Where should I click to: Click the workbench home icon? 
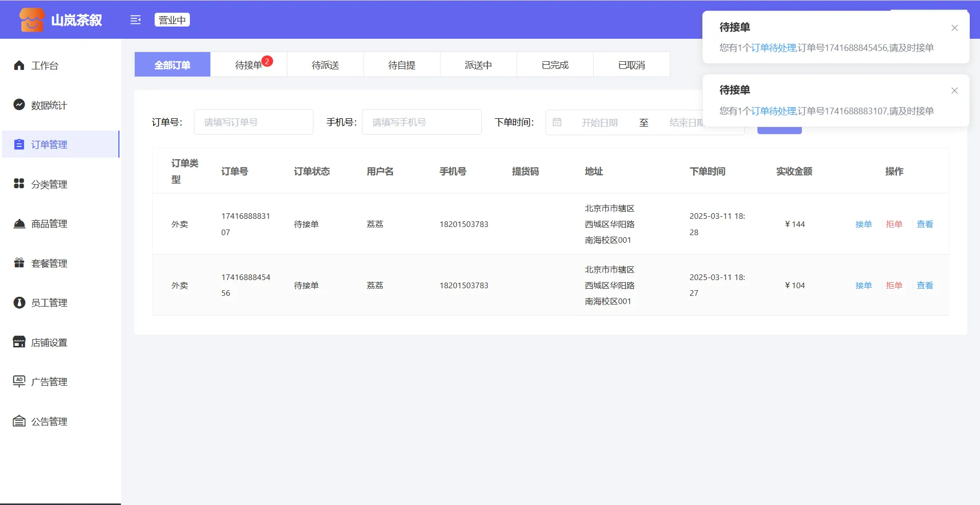click(x=19, y=65)
